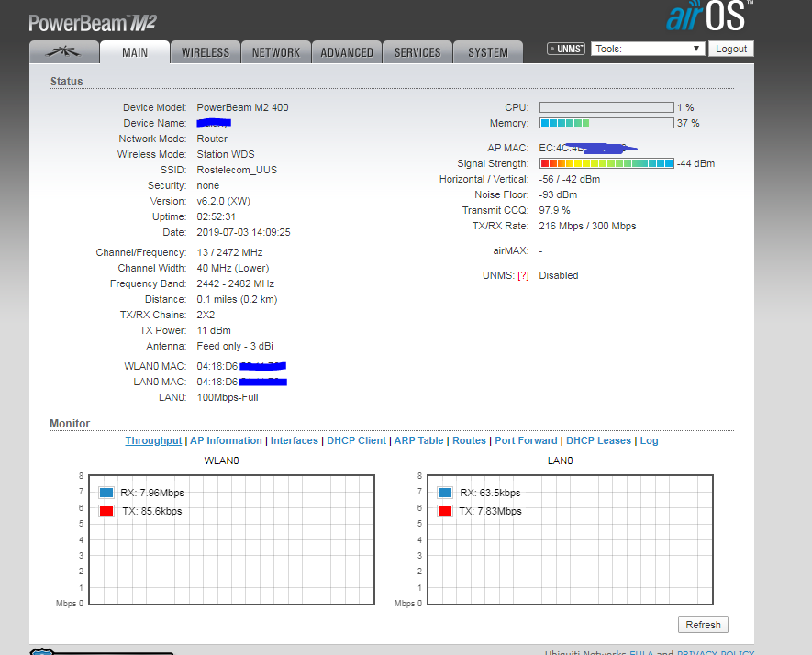The image size is (812, 655).
Task: Open AP Information monitor
Action: tap(226, 440)
